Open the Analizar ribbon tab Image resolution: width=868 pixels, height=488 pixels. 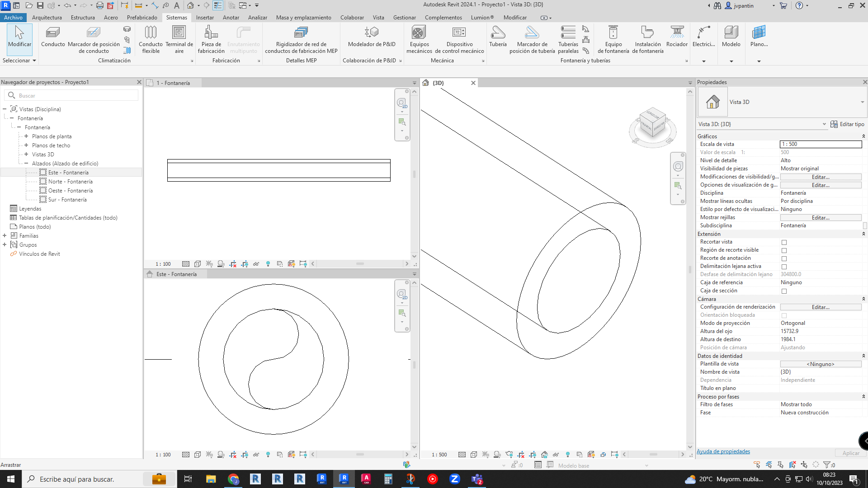click(x=257, y=18)
